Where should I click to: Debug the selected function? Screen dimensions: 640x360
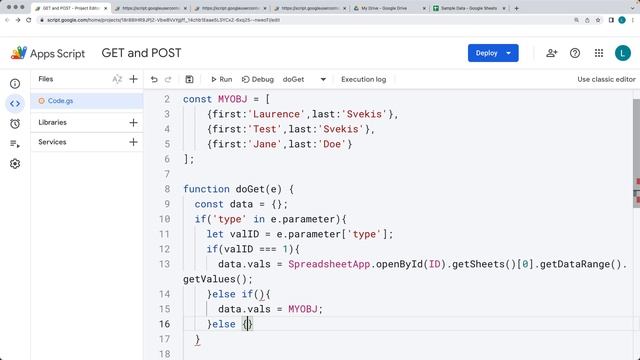click(258, 80)
